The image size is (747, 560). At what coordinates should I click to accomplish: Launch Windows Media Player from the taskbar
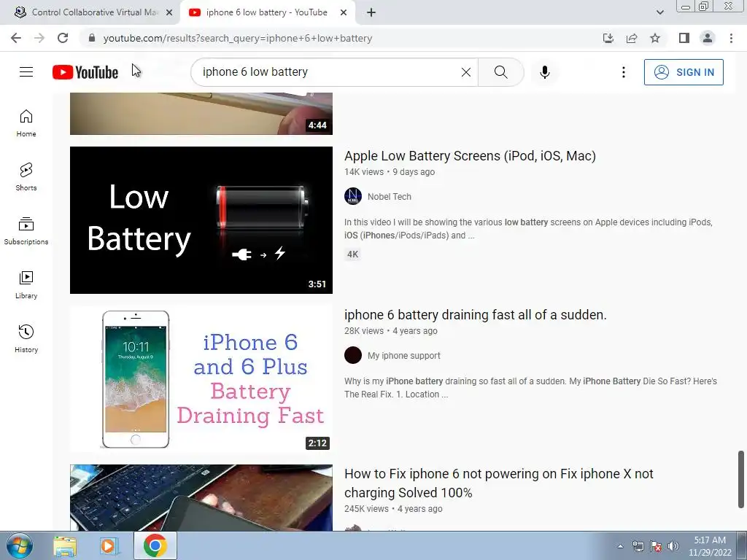(109, 546)
